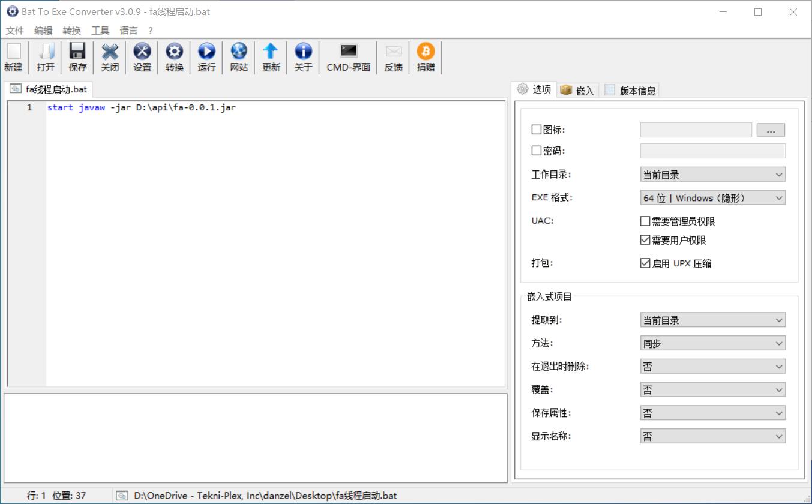Switch to the 嵌入 tab
The width and height of the screenshot is (812, 504).
pyautogui.click(x=578, y=91)
